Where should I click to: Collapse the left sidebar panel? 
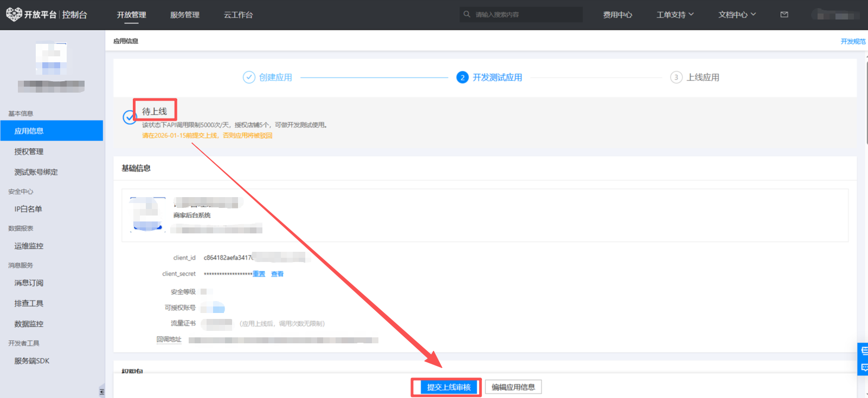[x=101, y=391]
